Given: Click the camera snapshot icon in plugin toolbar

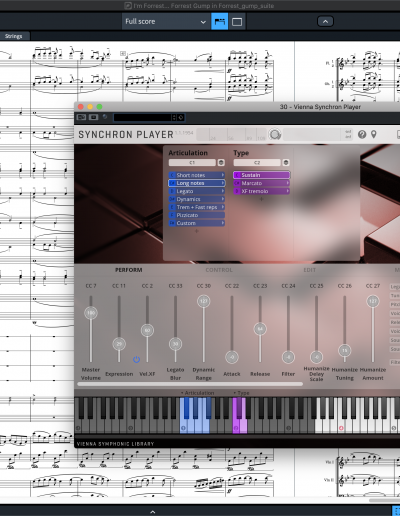Looking at the screenshot, I should [x=94, y=117].
